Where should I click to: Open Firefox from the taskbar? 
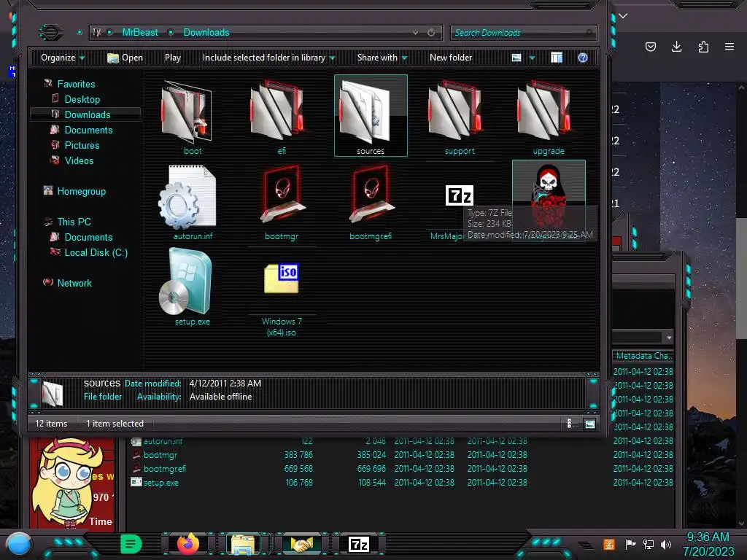(x=188, y=544)
